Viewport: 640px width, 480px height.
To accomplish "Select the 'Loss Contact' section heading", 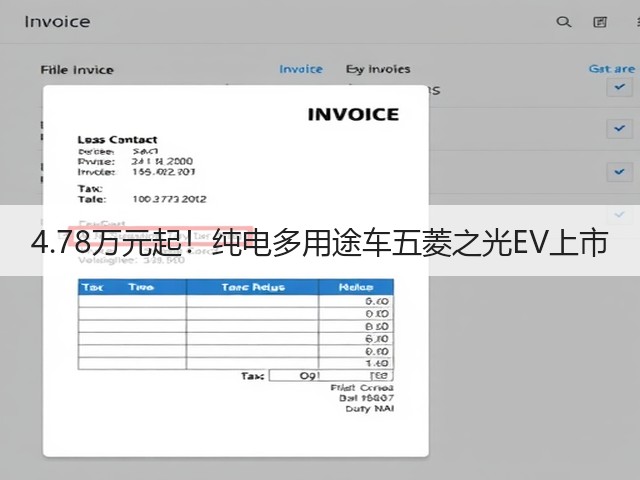I will click(x=117, y=140).
